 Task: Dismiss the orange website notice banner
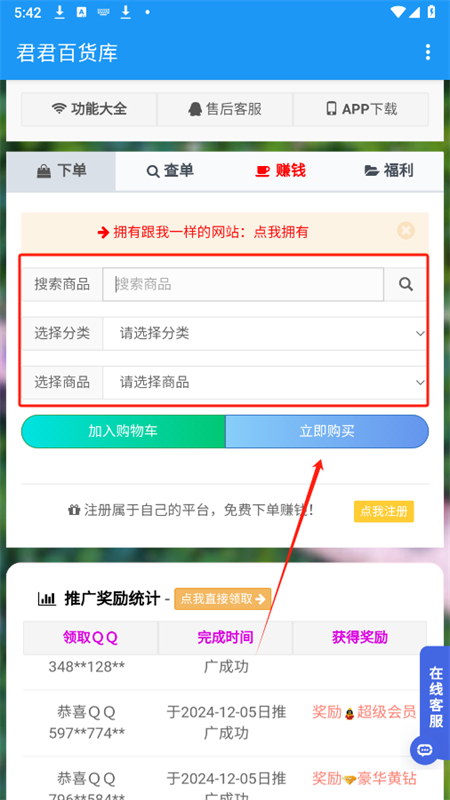(406, 231)
